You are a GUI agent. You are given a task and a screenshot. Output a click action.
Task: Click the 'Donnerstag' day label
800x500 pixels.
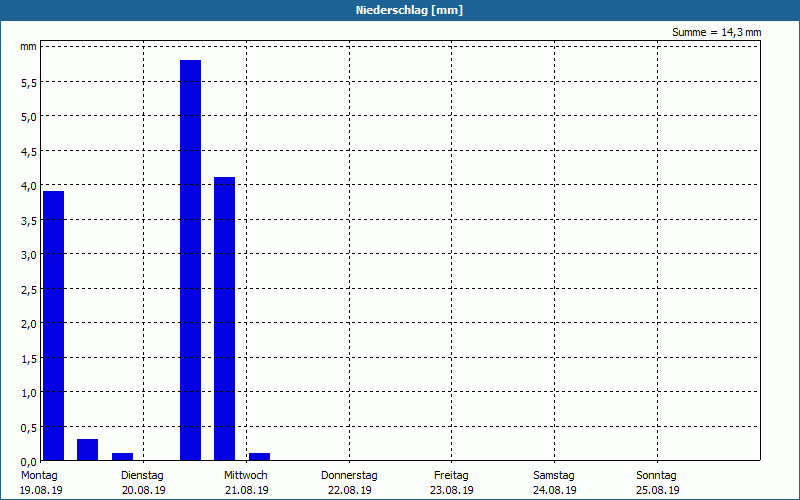click(x=349, y=476)
